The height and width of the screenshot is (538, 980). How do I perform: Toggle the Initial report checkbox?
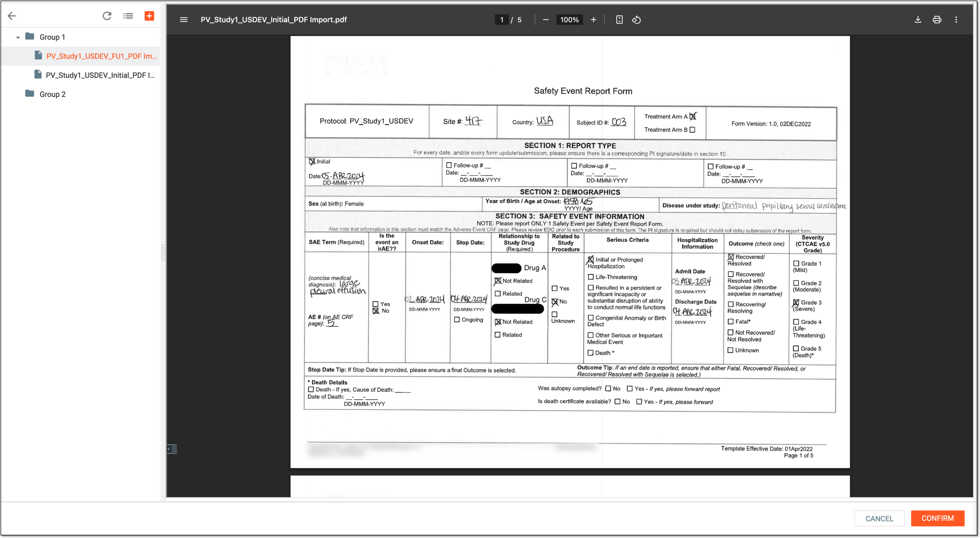coord(312,161)
